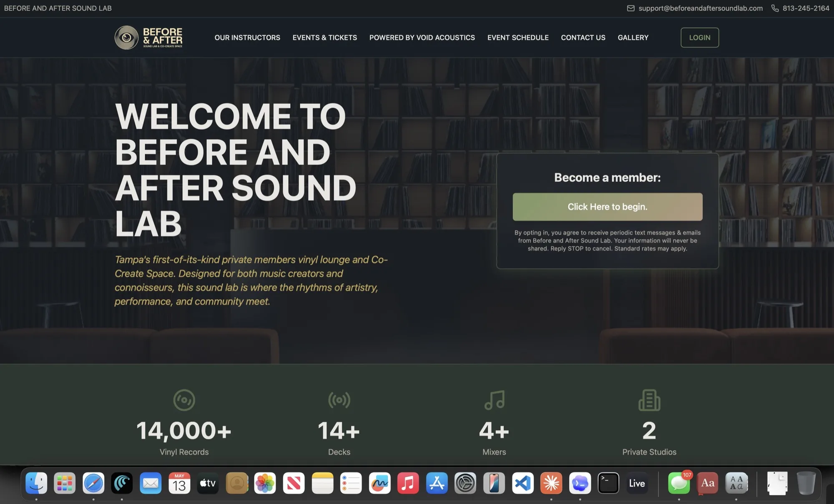
Task: Click the 'Become a member:' heading
Action: click(x=607, y=178)
